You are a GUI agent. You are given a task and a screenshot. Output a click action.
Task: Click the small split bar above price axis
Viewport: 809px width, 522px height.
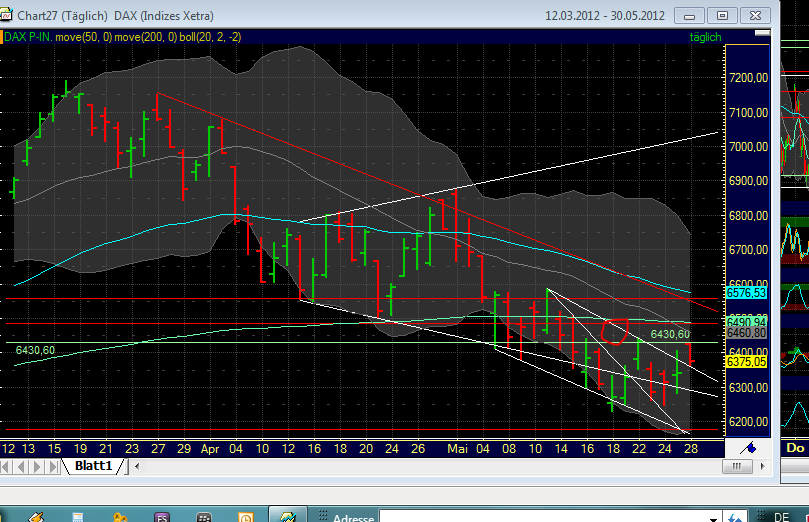(x=762, y=33)
